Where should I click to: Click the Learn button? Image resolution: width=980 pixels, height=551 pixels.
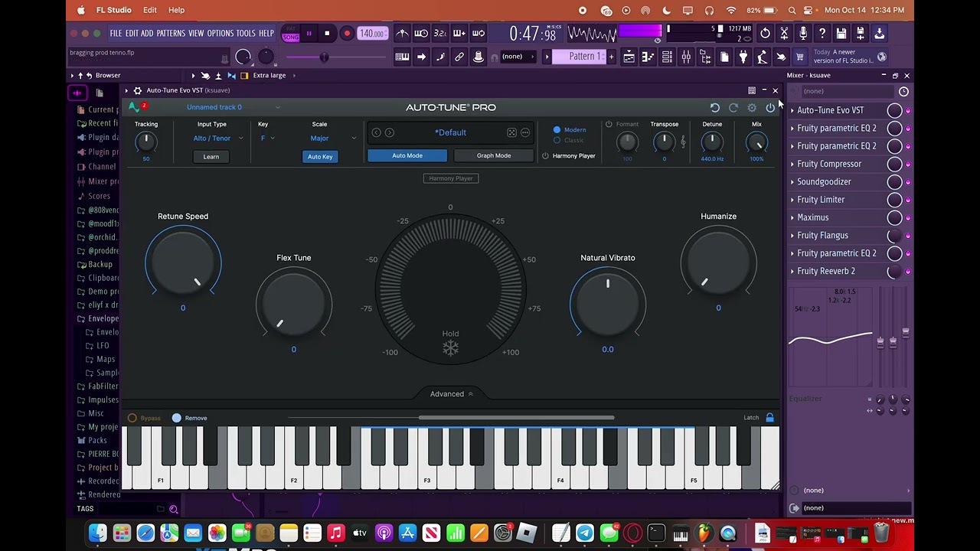click(211, 157)
